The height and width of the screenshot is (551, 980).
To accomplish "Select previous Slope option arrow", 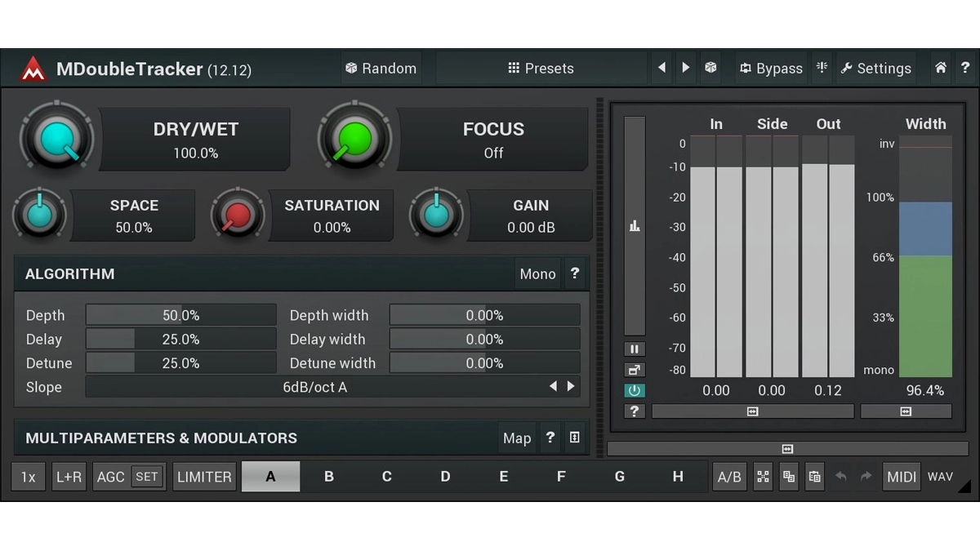I will [x=553, y=387].
